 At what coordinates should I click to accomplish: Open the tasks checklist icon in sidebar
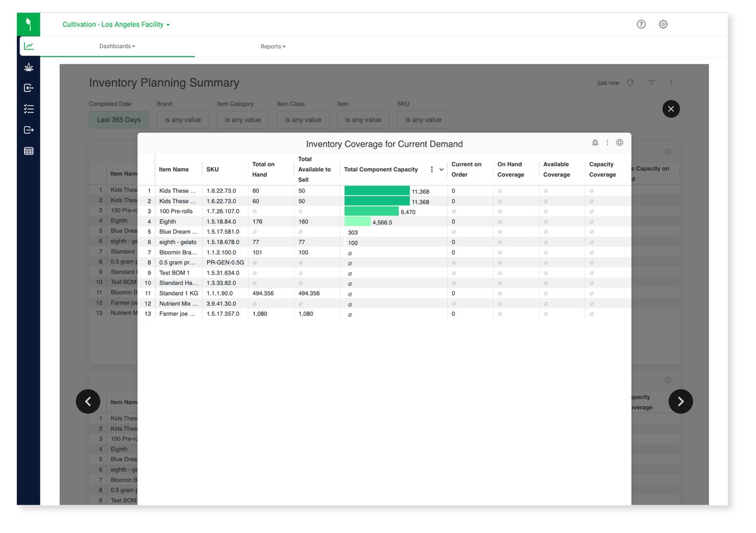tap(28, 108)
